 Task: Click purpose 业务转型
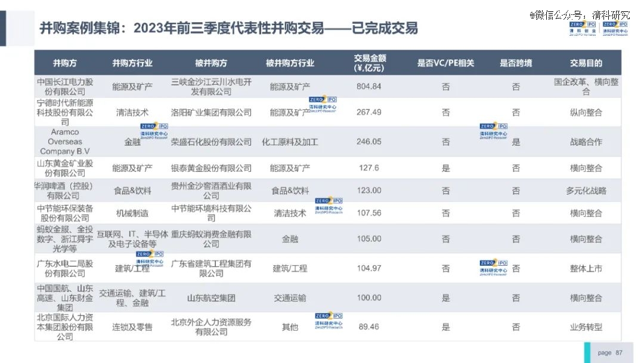(586, 327)
